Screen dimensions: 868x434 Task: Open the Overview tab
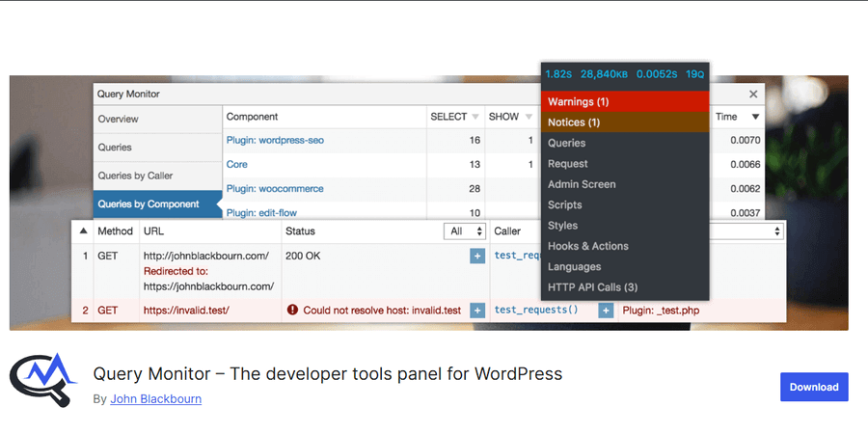[158, 119]
